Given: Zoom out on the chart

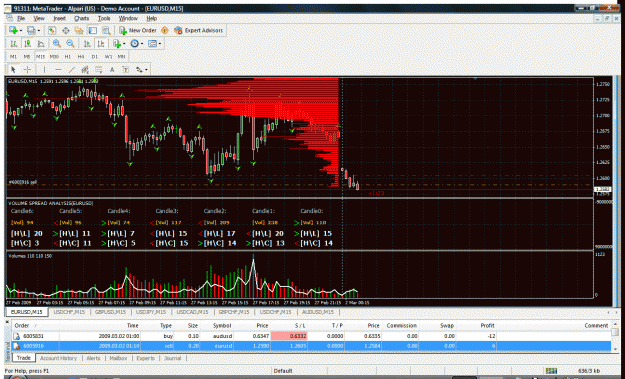Looking at the screenshot, I should (x=70, y=43).
